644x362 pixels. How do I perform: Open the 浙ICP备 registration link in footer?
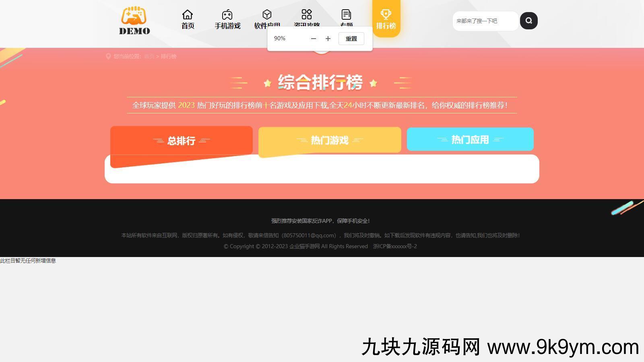tap(395, 246)
